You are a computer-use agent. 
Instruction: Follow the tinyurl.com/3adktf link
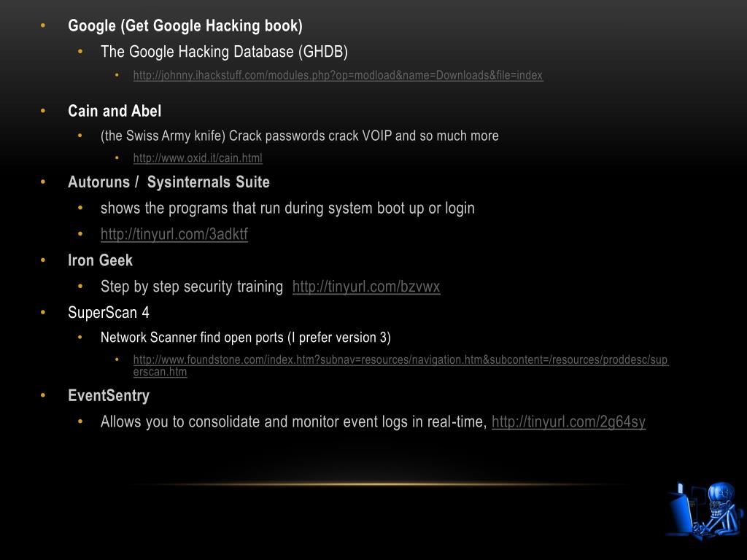[174, 234]
